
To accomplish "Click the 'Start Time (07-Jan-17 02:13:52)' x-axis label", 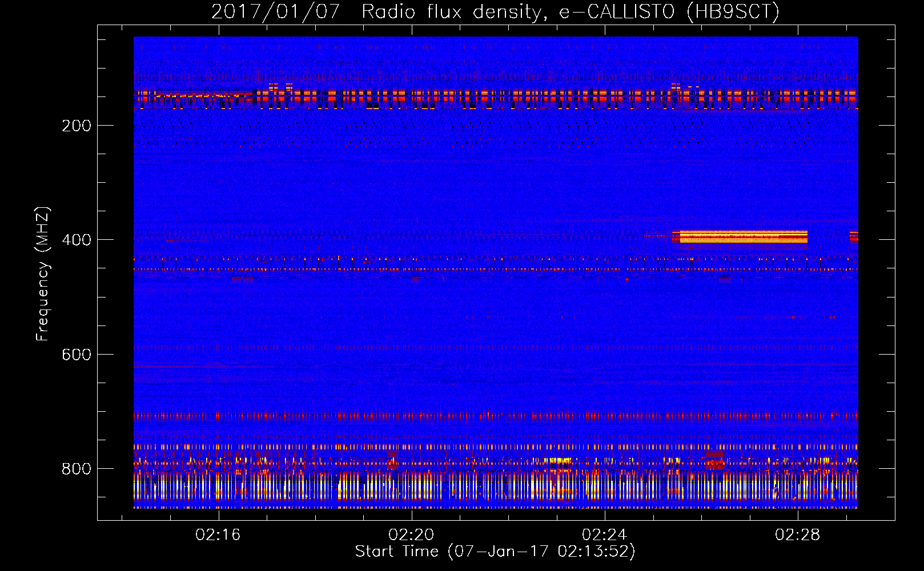I will (495, 552).
